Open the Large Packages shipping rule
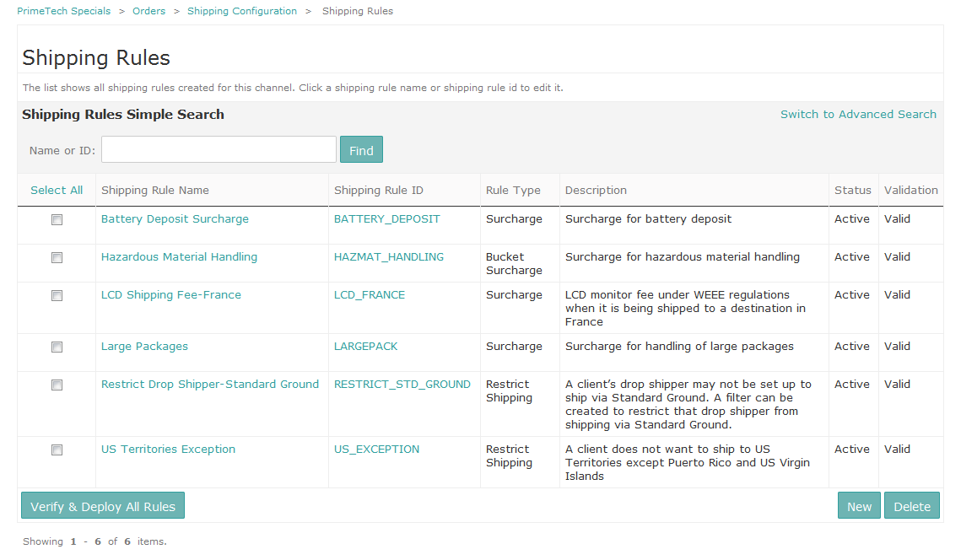Image resolution: width=961 pixels, height=560 pixels. [144, 346]
